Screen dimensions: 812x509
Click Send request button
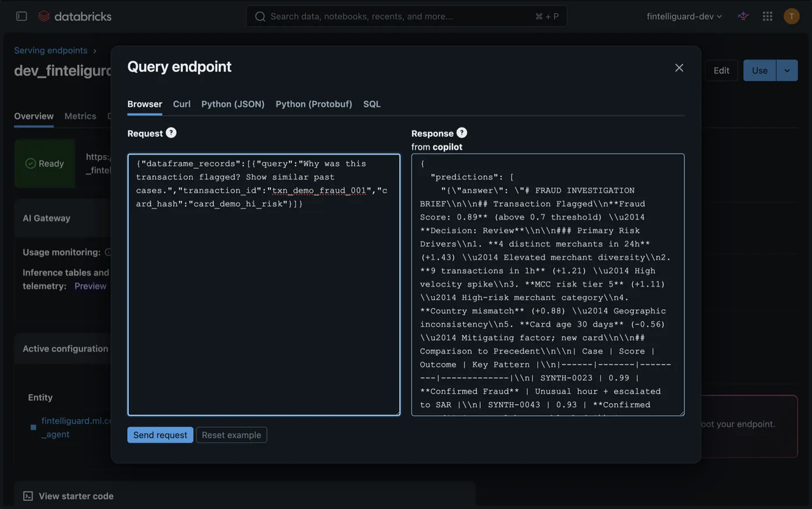[160, 435]
